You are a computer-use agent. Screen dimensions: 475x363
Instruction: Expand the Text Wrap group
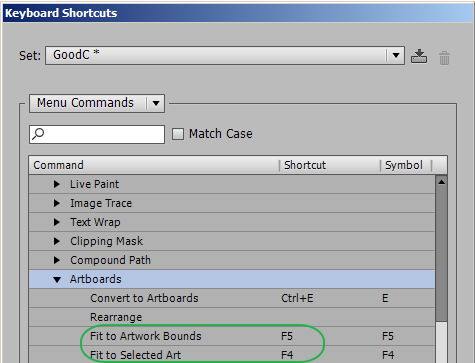[57, 222]
